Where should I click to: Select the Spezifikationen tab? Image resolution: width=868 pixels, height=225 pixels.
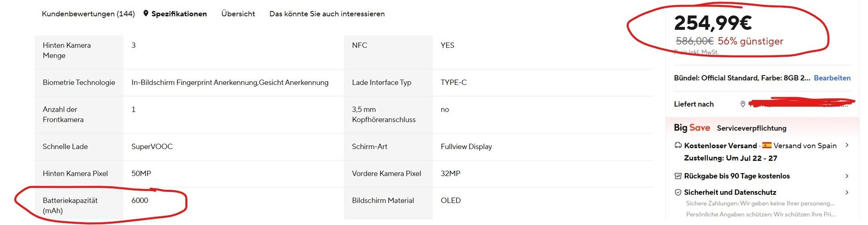[179, 14]
